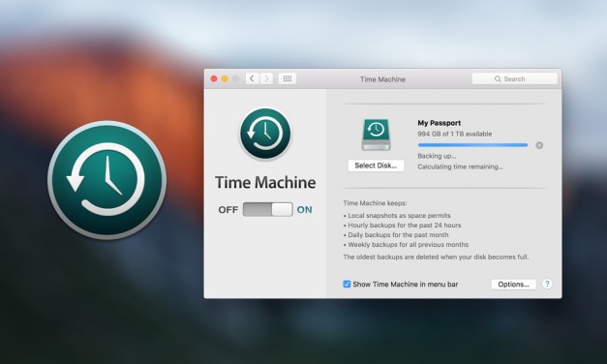Click the ON label beside the switch
607x364 pixels.
304,210
